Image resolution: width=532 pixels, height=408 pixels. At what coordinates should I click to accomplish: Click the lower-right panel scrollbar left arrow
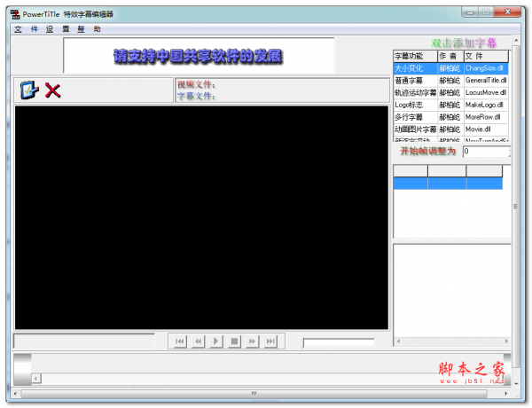[398, 341]
